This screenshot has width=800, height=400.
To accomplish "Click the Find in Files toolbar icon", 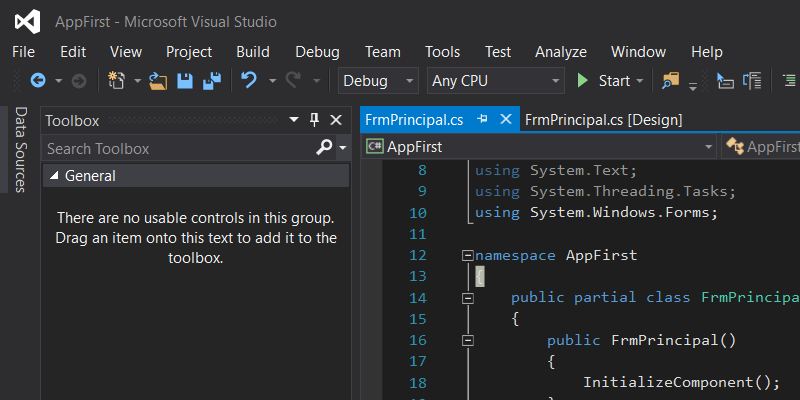I will point(670,81).
